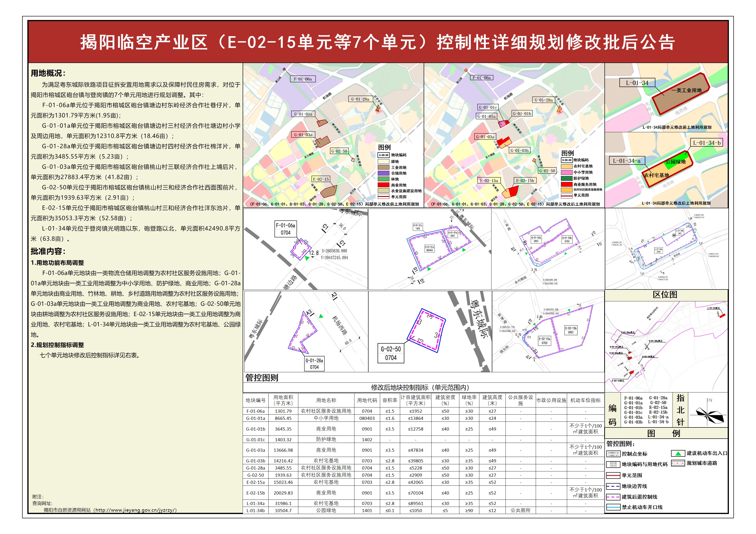Image resolution: width=756 pixels, height=534 pixels.
Task: Click the blue dashed 地块边界线 legend symbol
Action: pyautogui.click(x=613, y=486)
